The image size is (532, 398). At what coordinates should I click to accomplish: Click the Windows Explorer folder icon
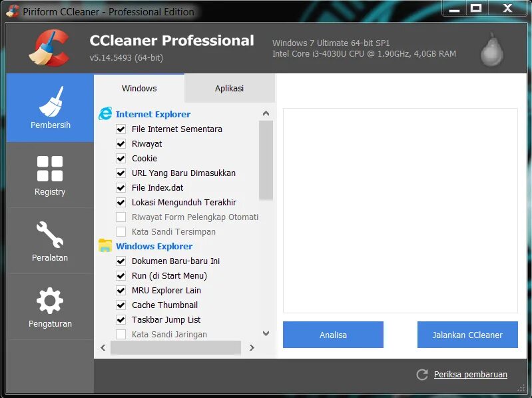[x=105, y=245]
